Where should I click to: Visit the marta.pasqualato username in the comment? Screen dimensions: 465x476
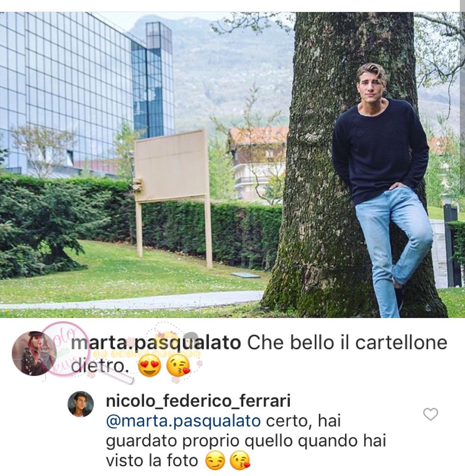click(156, 343)
